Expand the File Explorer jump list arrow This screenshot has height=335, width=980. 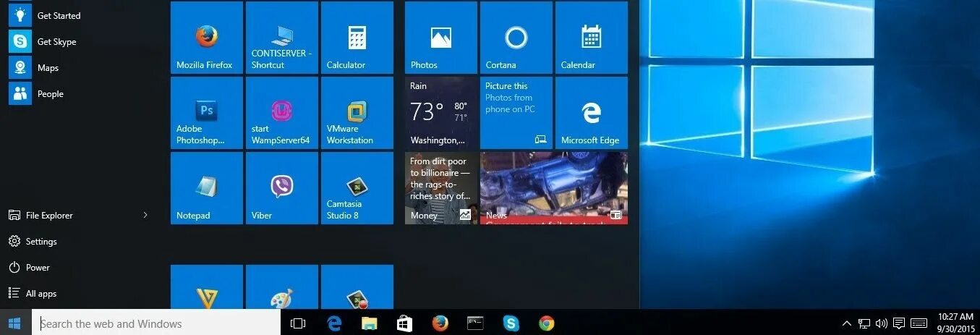pyautogui.click(x=145, y=215)
